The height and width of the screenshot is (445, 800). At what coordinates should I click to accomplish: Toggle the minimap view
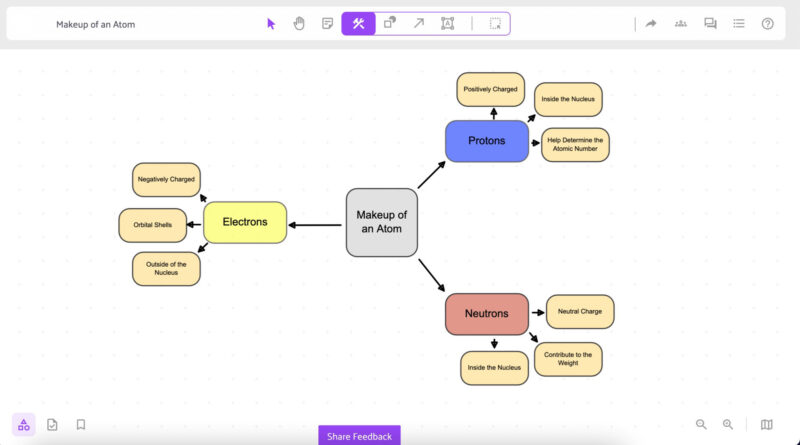[767, 425]
